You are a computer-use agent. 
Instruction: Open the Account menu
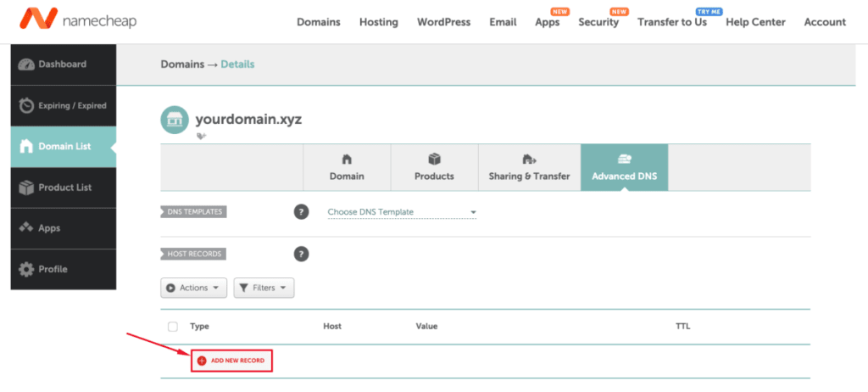(x=825, y=22)
